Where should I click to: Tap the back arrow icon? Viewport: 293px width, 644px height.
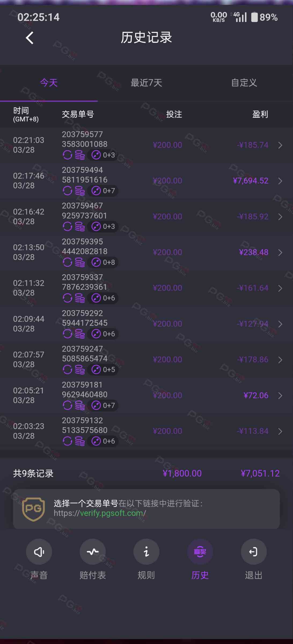tap(30, 38)
